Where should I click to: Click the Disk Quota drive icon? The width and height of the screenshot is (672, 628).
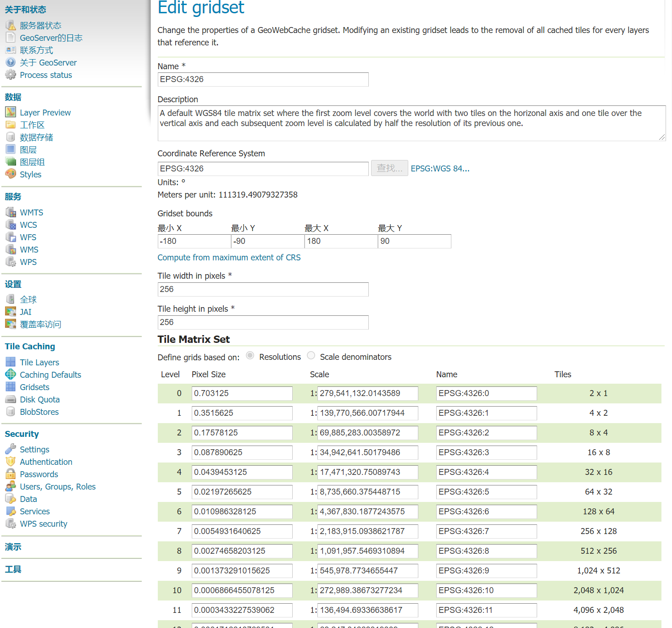[x=11, y=399]
